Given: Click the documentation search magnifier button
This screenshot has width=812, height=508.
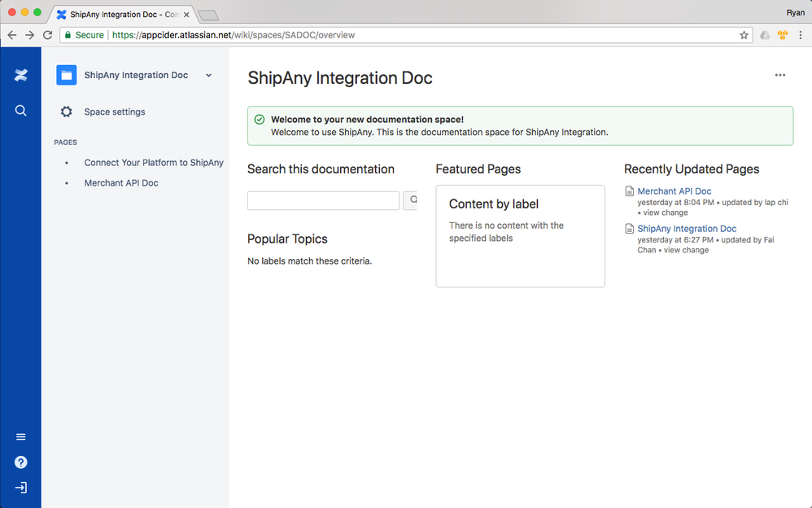Looking at the screenshot, I should click(x=410, y=200).
